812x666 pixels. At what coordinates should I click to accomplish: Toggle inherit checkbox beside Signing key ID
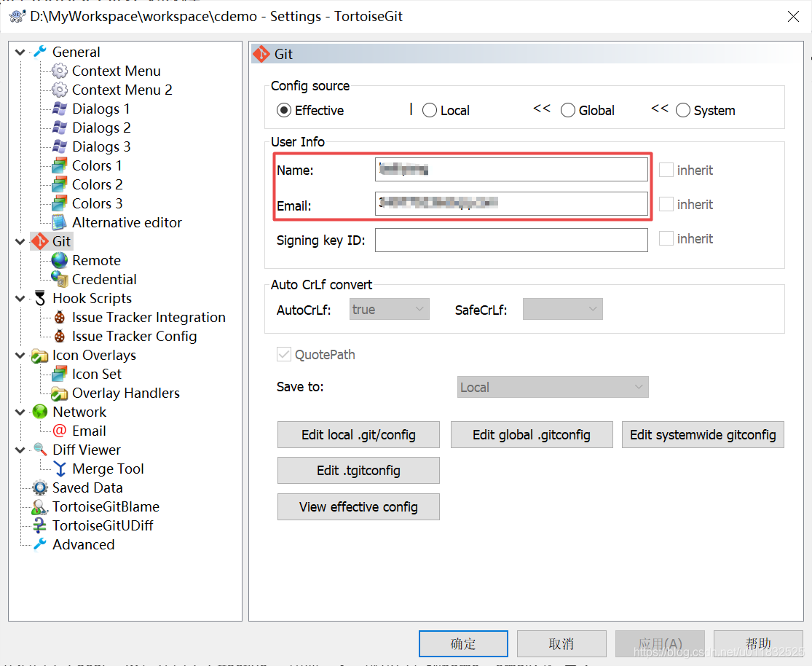pyautogui.click(x=666, y=238)
